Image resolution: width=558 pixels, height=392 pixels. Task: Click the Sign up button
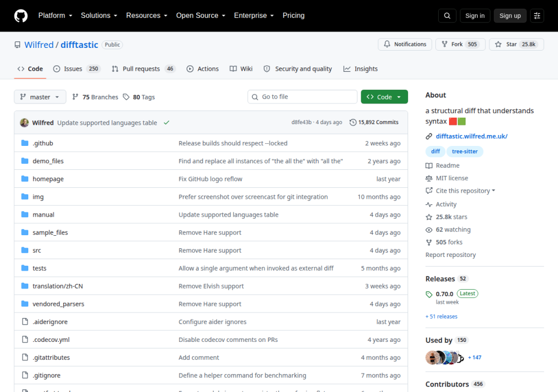click(510, 16)
